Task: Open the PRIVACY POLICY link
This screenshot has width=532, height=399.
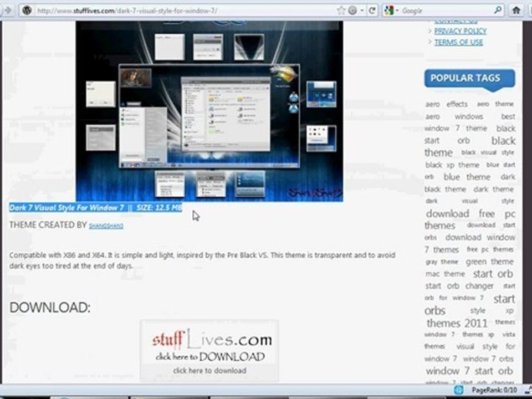Action: (461, 31)
